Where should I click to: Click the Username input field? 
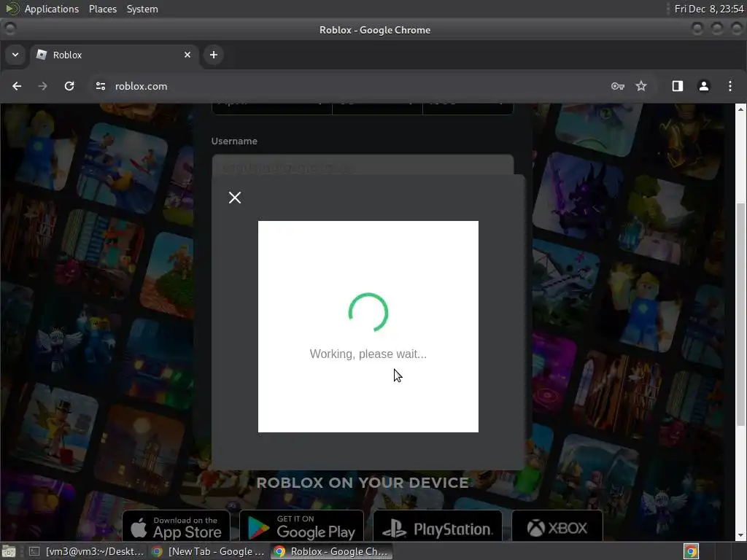(363, 166)
